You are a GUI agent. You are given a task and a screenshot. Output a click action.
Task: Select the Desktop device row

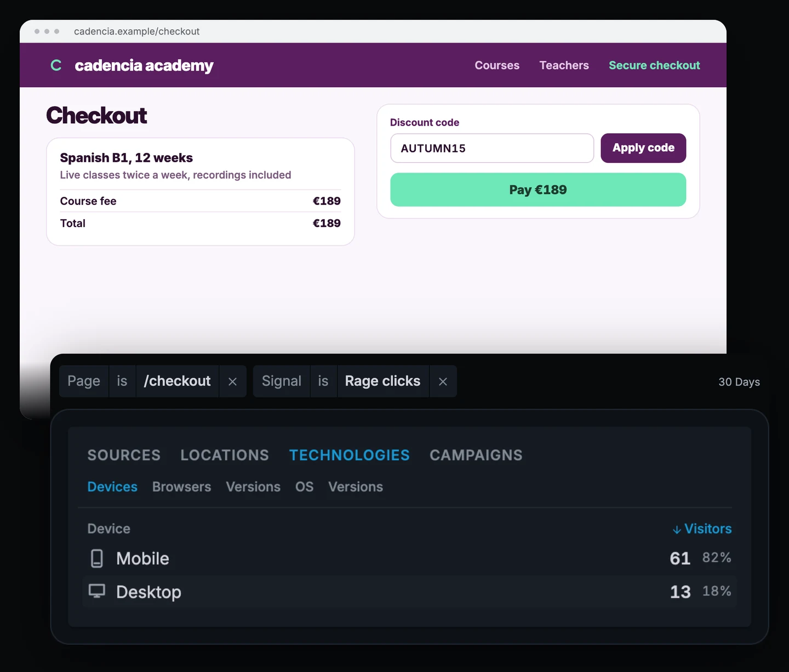(410, 591)
